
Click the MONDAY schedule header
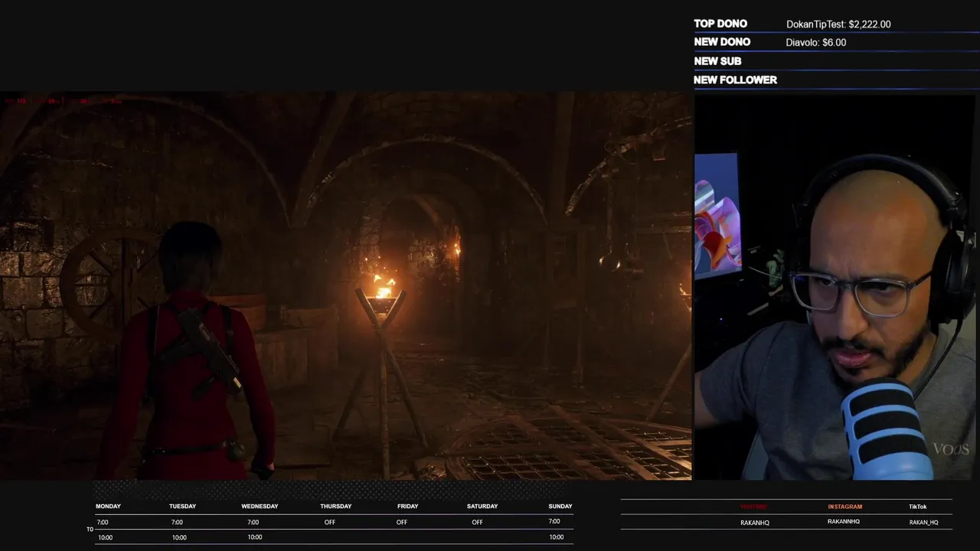click(x=108, y=506)
